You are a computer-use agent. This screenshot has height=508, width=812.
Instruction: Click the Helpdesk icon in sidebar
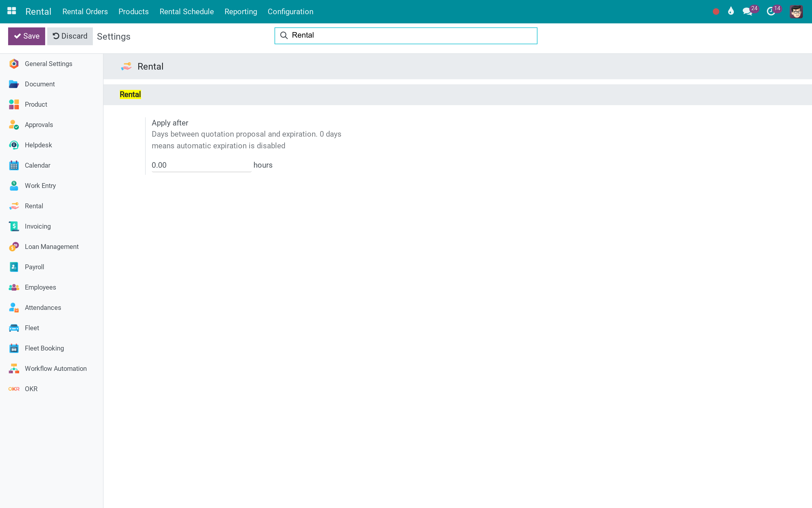pos(14,145)
